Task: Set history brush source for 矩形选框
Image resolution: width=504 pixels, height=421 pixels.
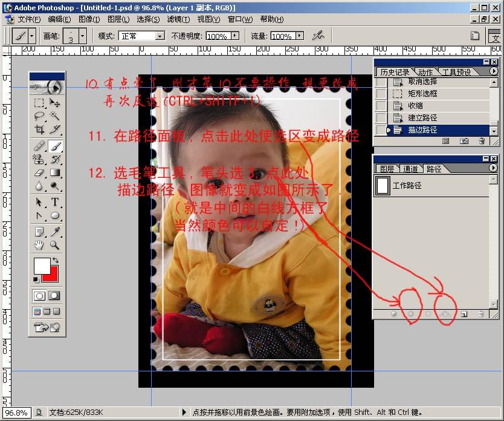Action: (381, 94)
